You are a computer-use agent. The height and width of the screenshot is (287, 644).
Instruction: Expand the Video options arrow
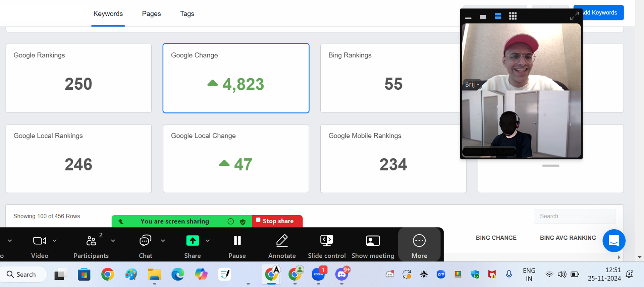pos(55,241)
